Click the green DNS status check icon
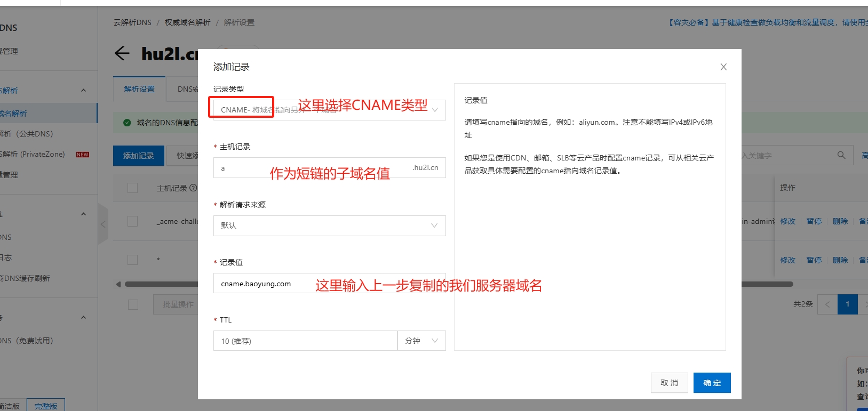The height and width of the screenshot is (411, 868). click(x=127, y=123)
